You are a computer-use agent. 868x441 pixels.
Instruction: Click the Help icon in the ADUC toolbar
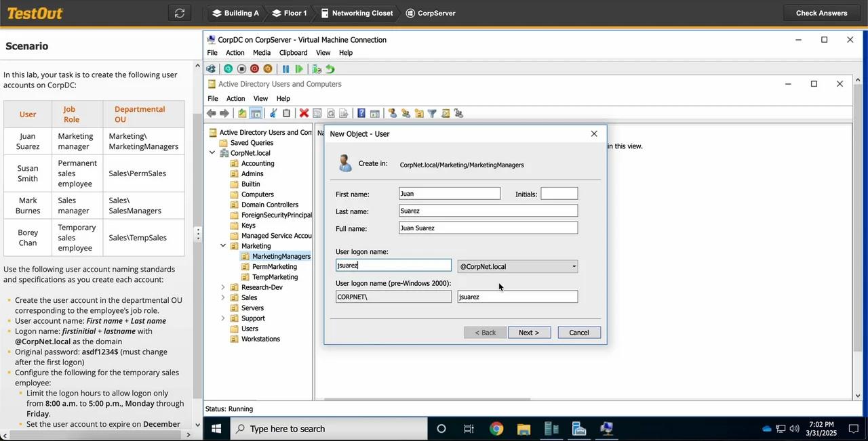point(361,113)
